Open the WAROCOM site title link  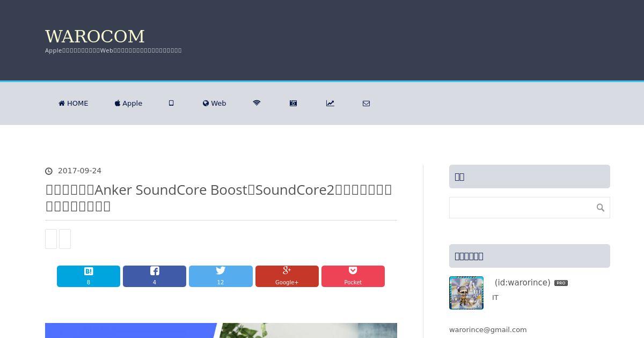(95, 36)
